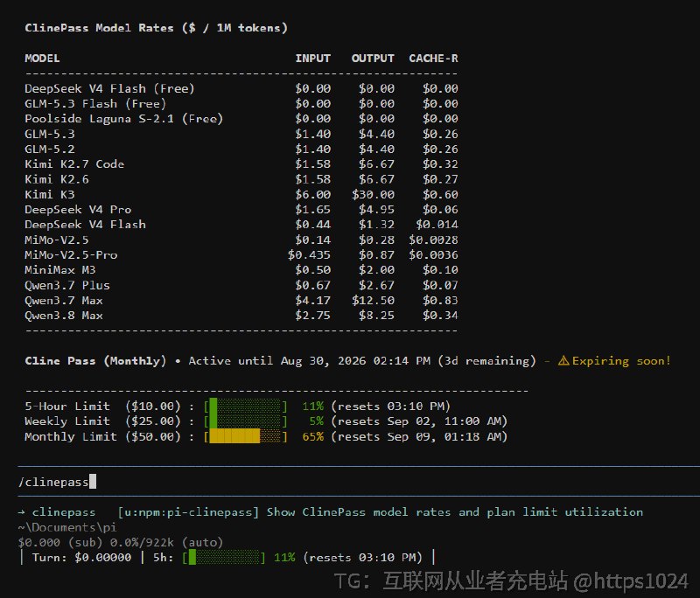Viewport: 700px width, 598px height.
Task: Click MiMo-V2.5-Pro cache price $0.0036
Action: tap(433, 255)
